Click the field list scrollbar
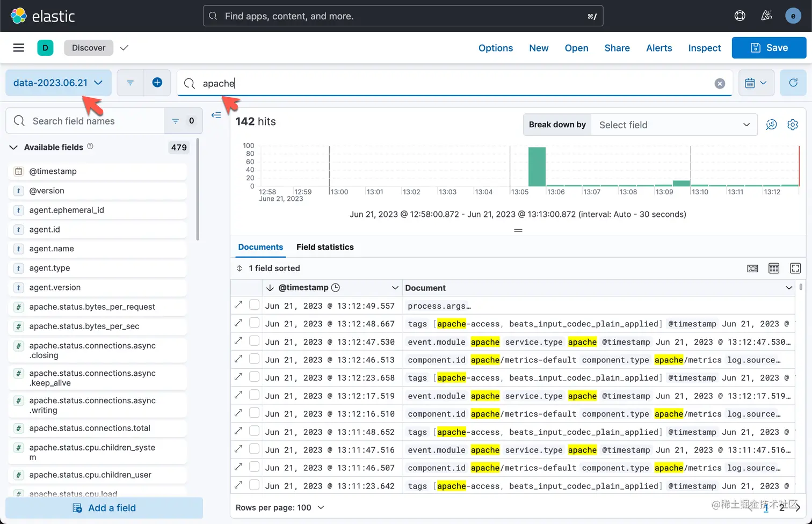The width and height of the screenshot is (812, 524). point(198,189)
